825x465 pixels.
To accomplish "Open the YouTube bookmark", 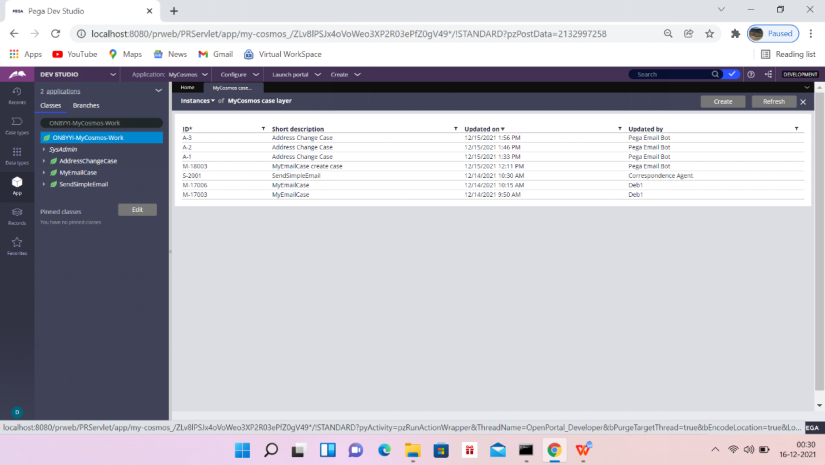I will click(75, 54).
